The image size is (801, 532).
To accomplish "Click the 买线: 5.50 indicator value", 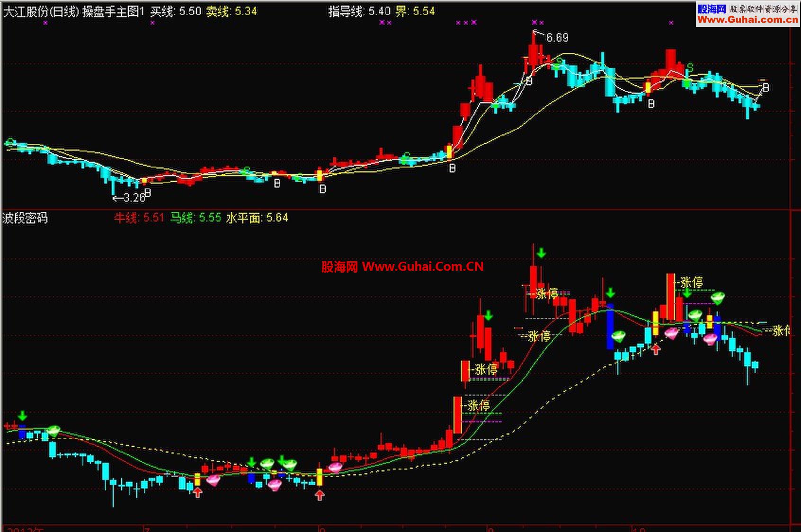I will [x=176, y=11].
